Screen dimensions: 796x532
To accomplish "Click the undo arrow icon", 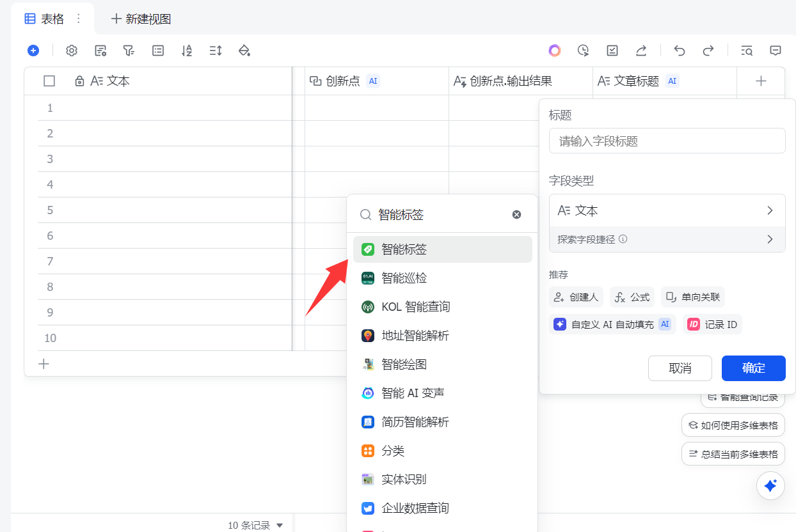I will pos(680,51).
